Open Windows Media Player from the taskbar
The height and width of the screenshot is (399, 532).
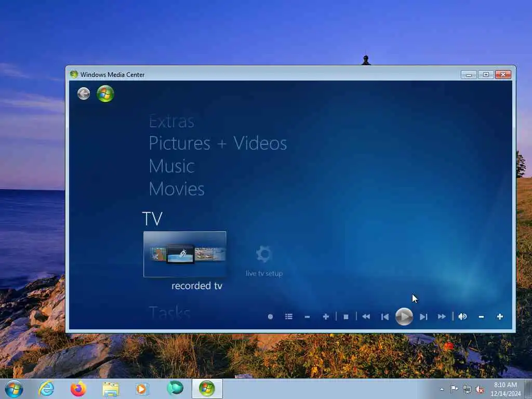click(142, 389)
